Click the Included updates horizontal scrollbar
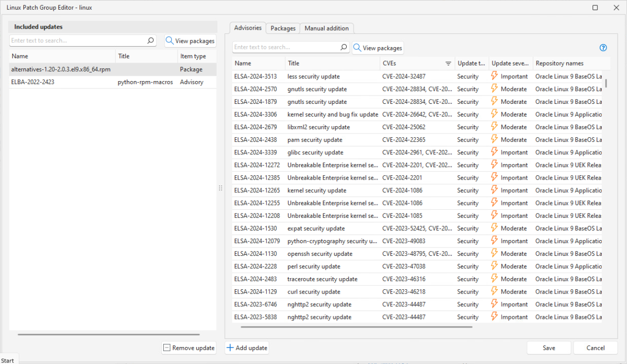627x364 pixels. (x=108, y=334)
